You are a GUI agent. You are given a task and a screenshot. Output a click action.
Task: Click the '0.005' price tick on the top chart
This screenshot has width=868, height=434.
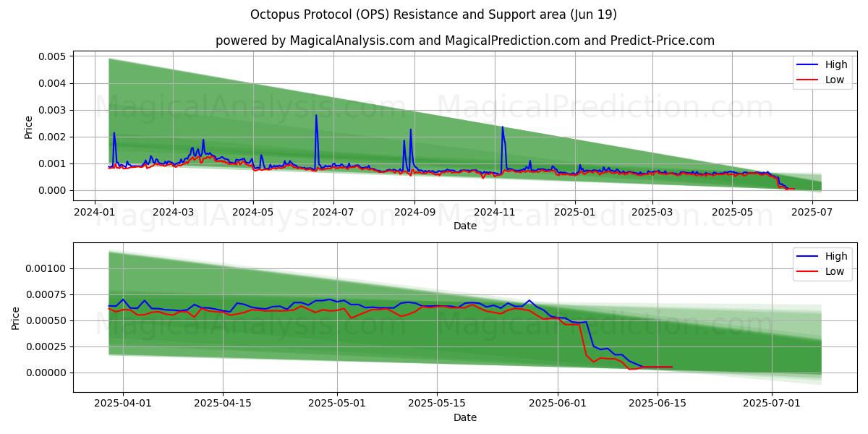coord(52,56)
